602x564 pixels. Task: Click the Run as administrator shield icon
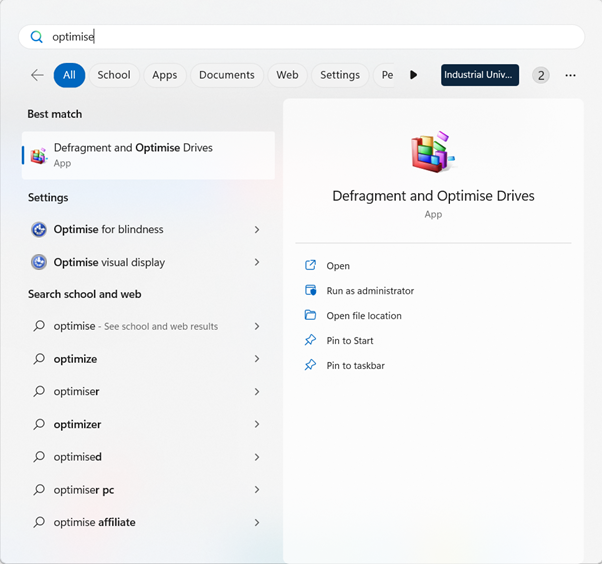click(x=310, y=291)
